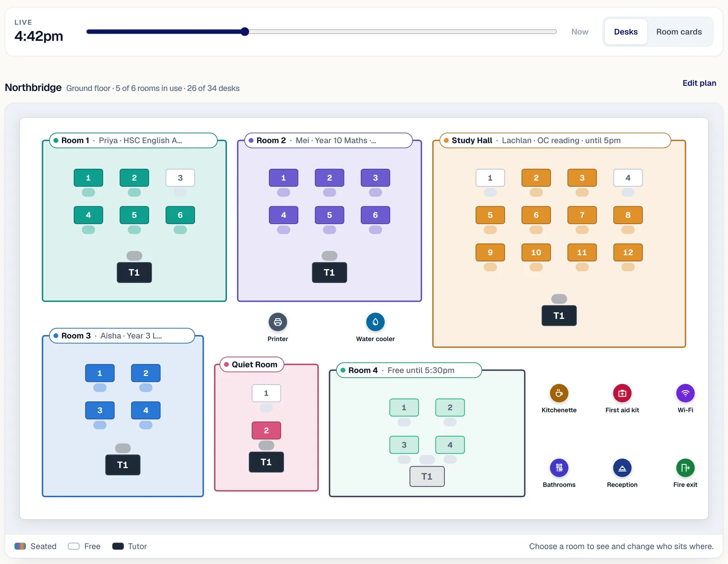The image size is (728, 564).
Task: Open the Kitchenette amenity icon
Action: tap(559, 393)
